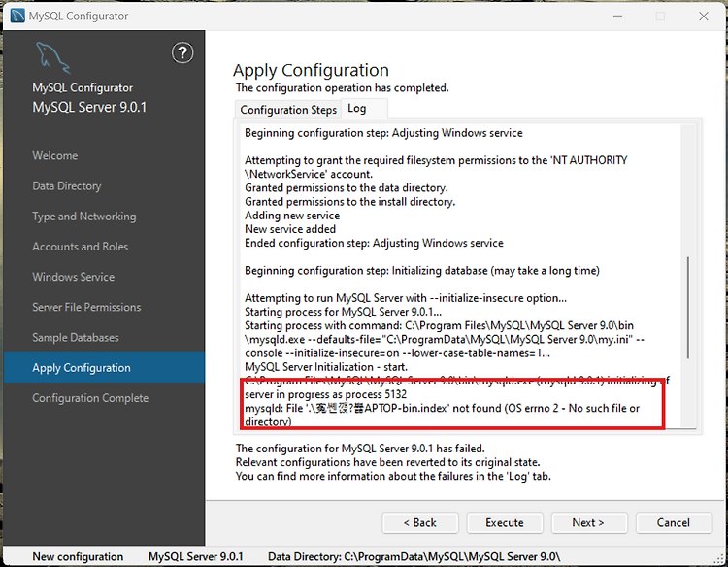The image size is (728, 567).
Task: Click the Next button
Action: click(x=589, y=523)
